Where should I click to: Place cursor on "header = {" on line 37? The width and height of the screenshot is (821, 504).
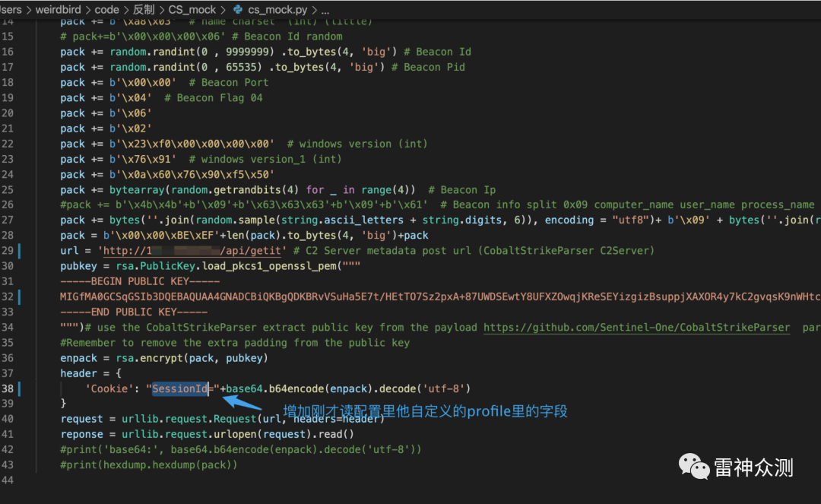pos(91,374)
